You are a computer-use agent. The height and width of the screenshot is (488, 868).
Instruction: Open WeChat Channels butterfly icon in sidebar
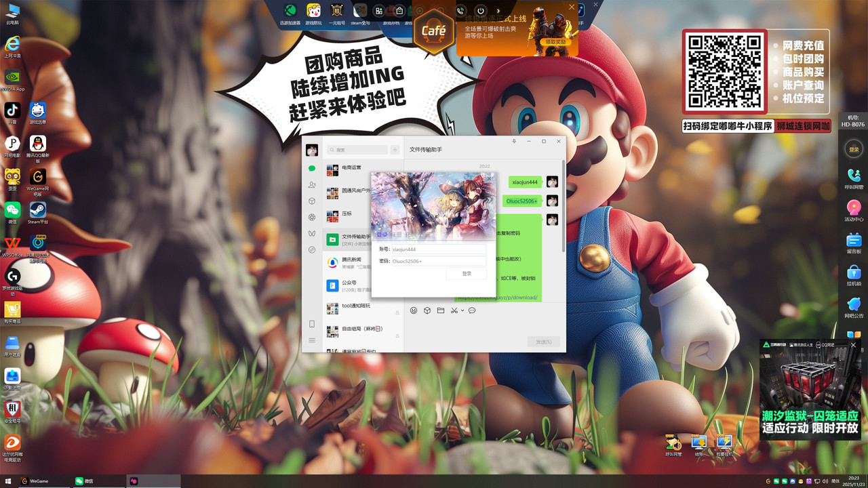pyautogui.click(x=312, y=233)
